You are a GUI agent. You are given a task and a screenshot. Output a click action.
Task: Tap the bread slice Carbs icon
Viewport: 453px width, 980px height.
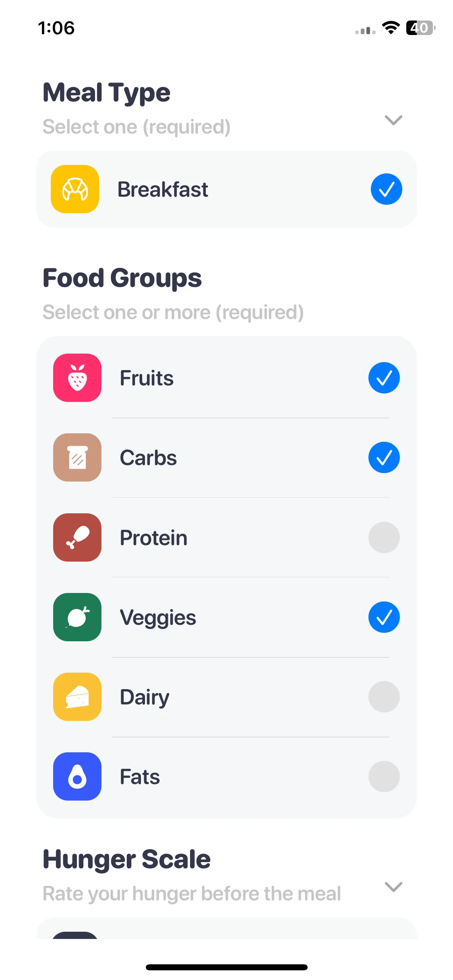(77, 457)
